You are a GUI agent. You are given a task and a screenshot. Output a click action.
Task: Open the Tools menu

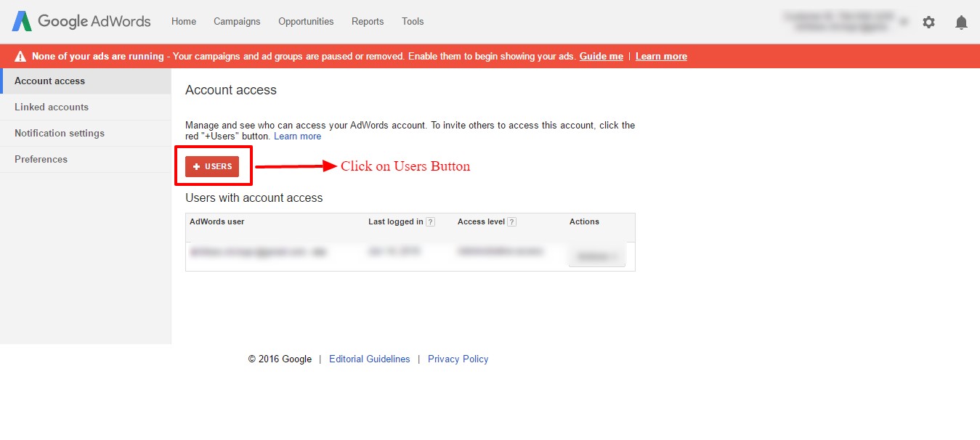[413, 22]
